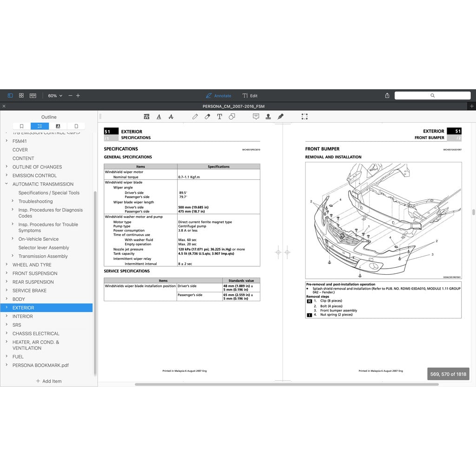Collapse the AUTOMATIC TRANSMISSION outline section

pos(7,184)
